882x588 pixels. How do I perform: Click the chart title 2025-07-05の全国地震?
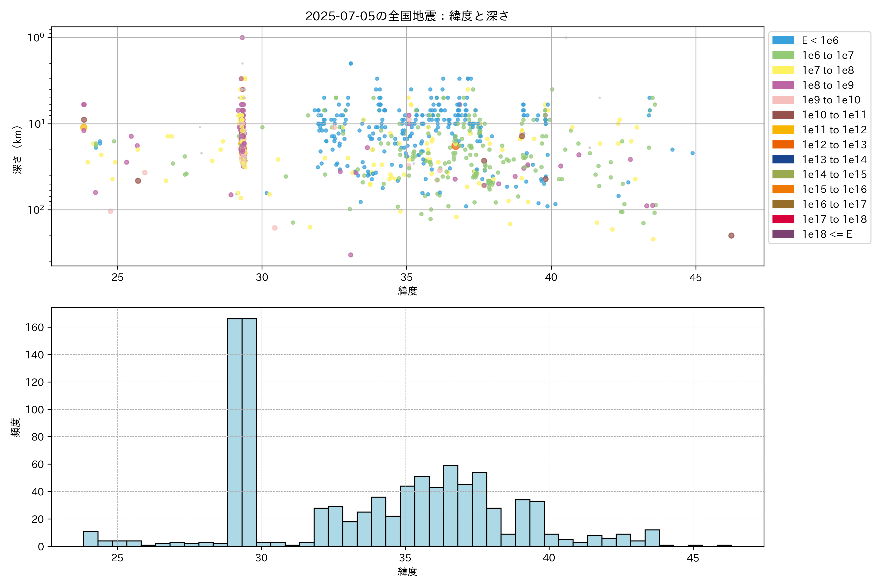(x=406, y=16)
